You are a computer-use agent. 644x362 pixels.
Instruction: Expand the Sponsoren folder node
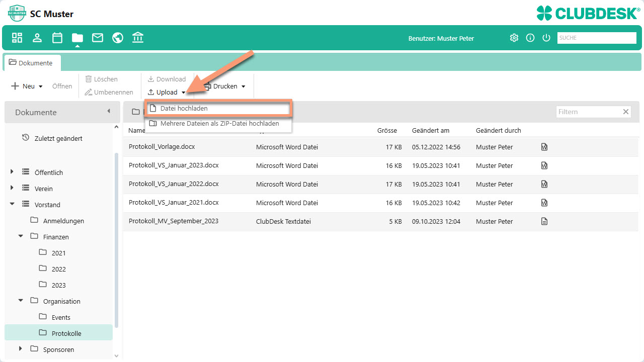click(21, 349)
